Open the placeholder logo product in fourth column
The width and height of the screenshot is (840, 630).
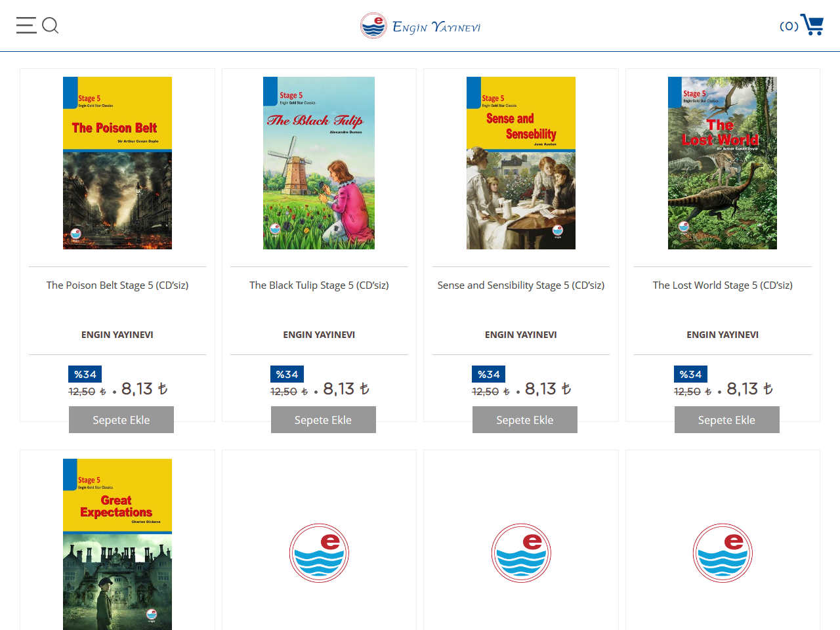[x=723, y=553]
